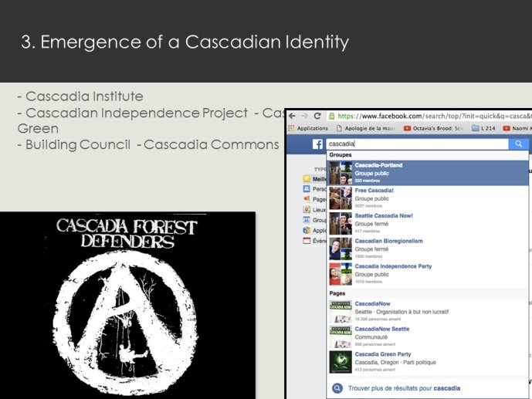Click 'Communauté' under CascadiaNow Seattle
The height and width of the screenshot is (399, 532).
371,337
